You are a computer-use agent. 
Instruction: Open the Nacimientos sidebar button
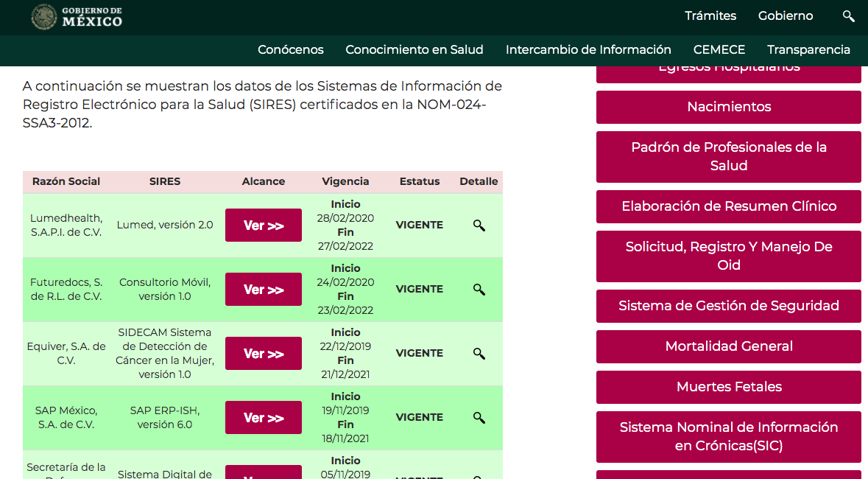[729, 107]
